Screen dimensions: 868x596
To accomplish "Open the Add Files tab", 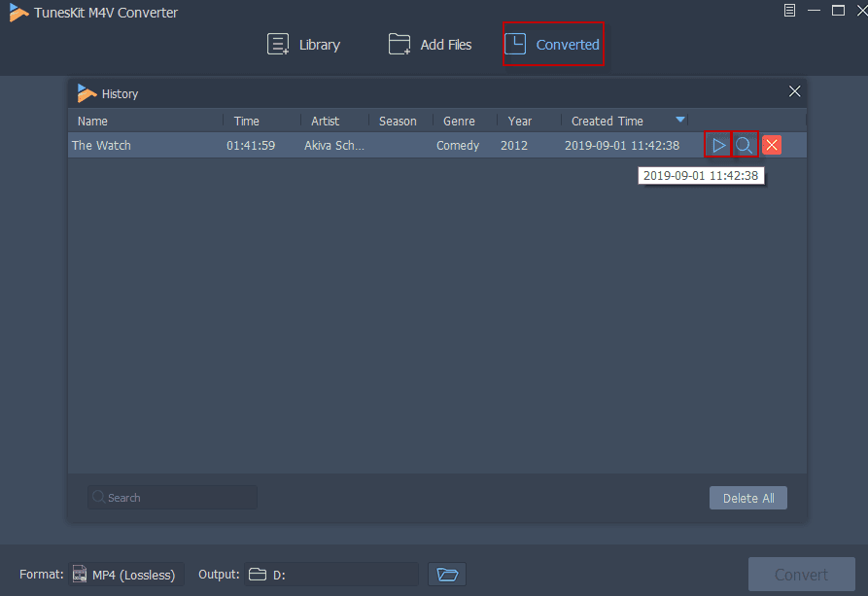I will pos(431,45).
